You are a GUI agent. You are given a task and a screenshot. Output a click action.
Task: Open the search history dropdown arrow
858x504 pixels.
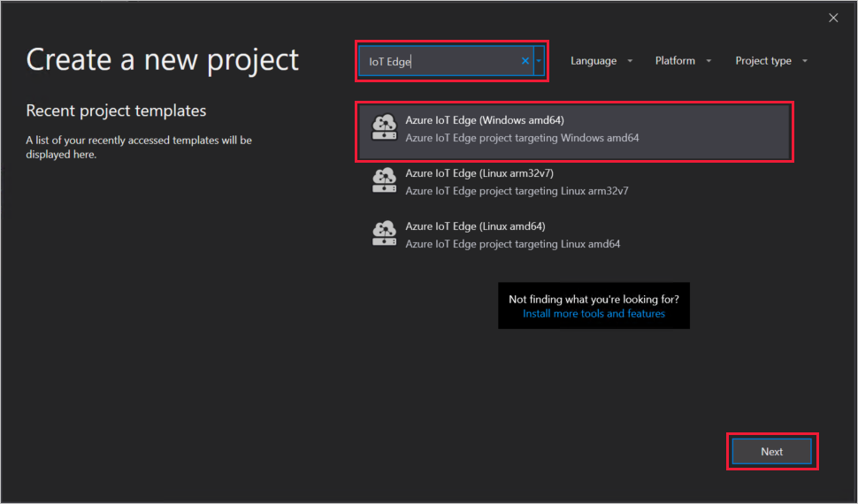(539, 61)
